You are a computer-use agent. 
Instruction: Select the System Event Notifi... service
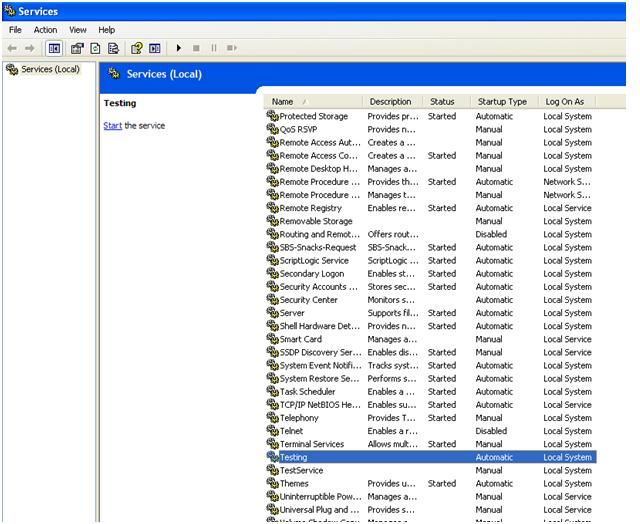(431, 365)
